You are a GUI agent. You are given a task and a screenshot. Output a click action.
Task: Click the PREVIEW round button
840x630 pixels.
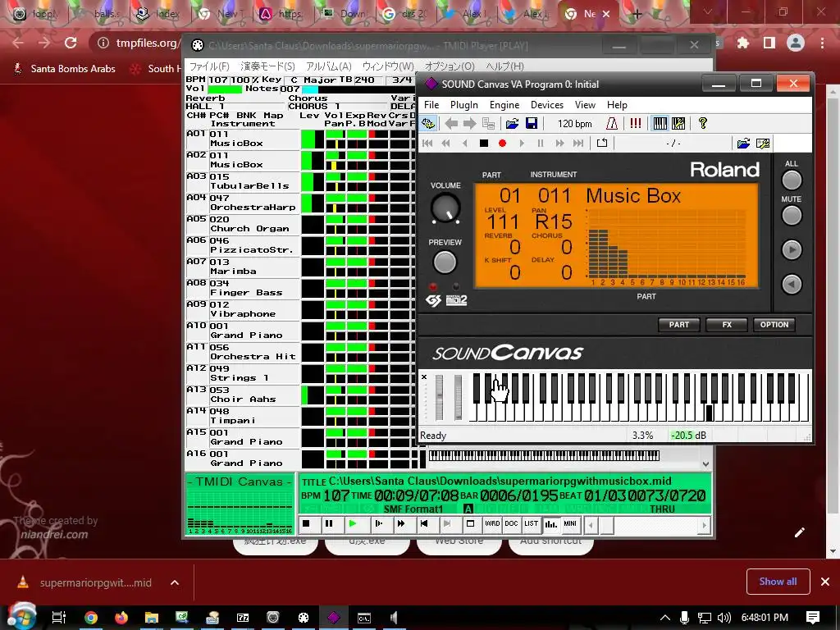pos(445,262)
